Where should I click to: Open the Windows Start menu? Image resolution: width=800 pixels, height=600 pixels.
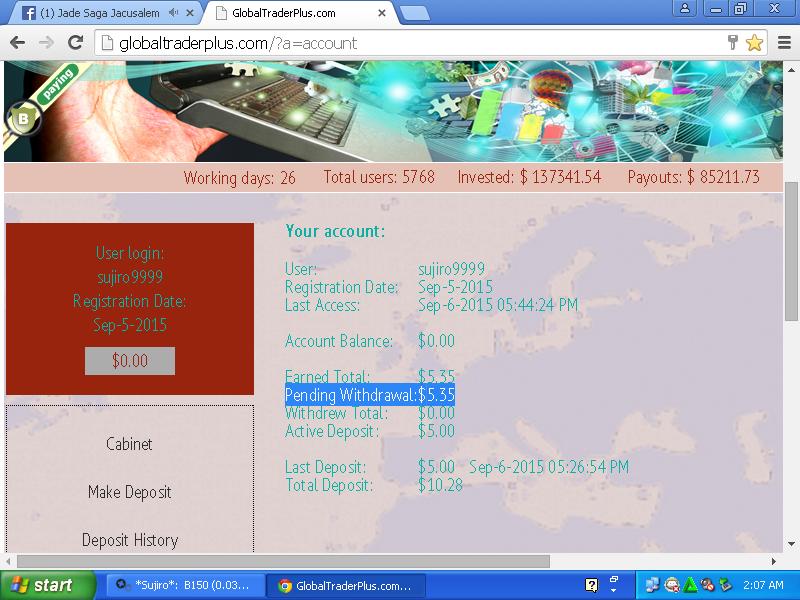tap(47, 585)
